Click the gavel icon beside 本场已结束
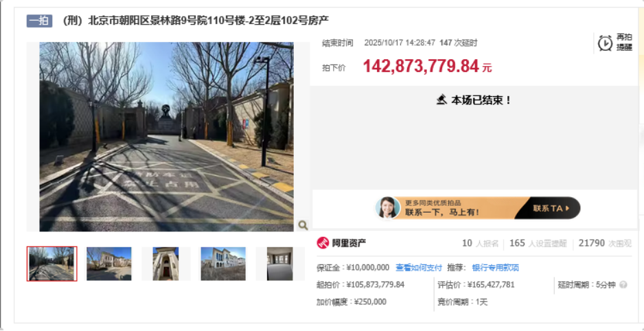 click(441, 100)
